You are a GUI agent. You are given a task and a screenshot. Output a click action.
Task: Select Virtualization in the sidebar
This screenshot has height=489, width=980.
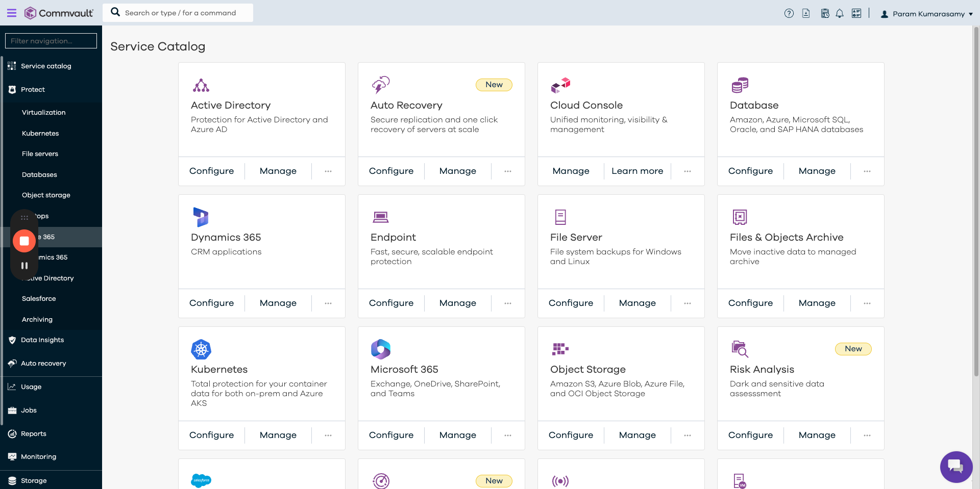(44, 113)
